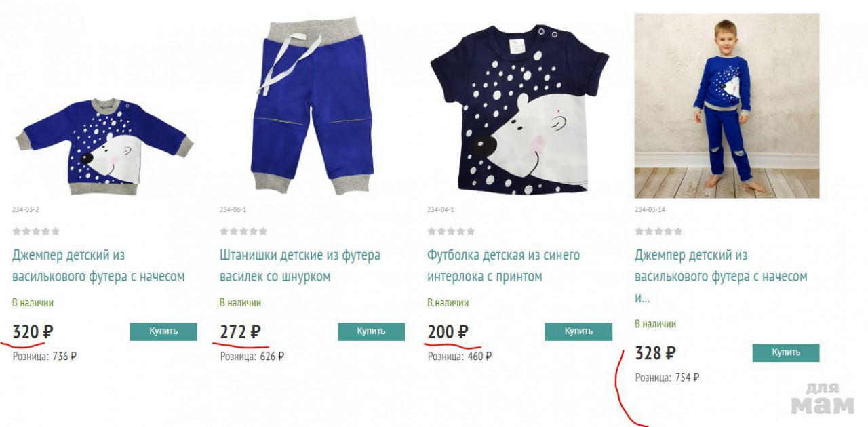Open photo of boy wearing blue set
Viewport: 868px width, 427px height.
[726, 106]
